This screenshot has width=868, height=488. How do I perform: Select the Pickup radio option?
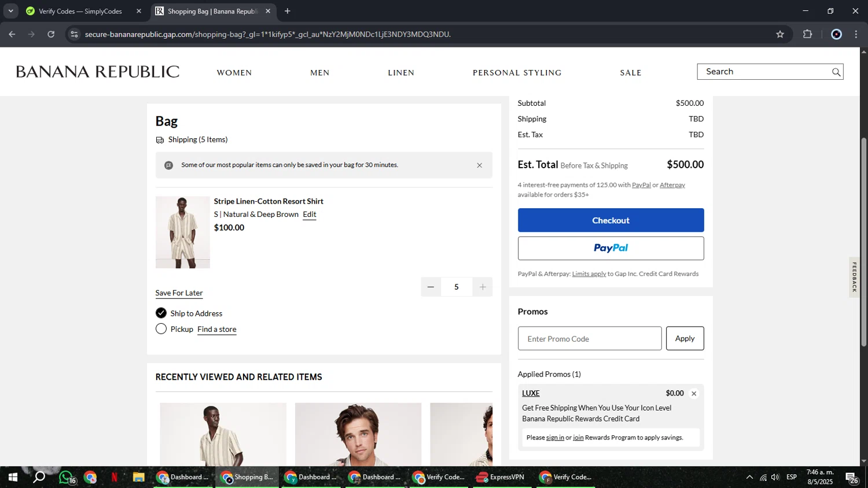click(161, 329)
